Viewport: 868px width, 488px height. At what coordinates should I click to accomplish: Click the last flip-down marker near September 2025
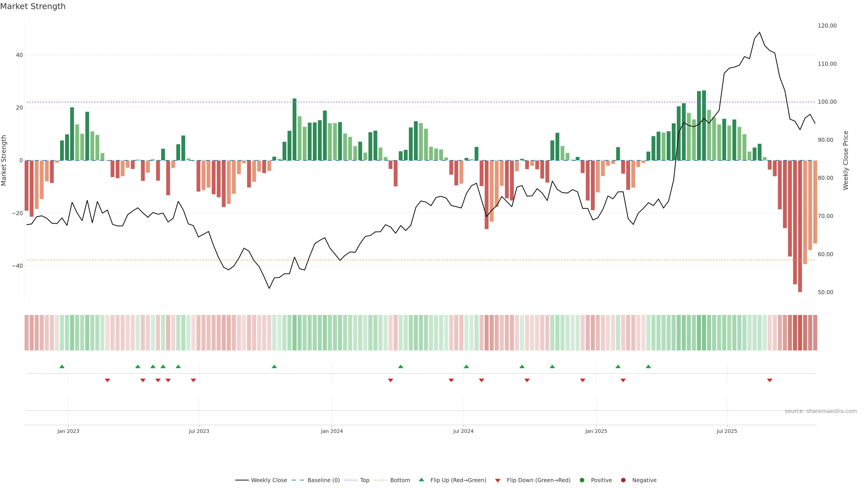click(770, 380)
